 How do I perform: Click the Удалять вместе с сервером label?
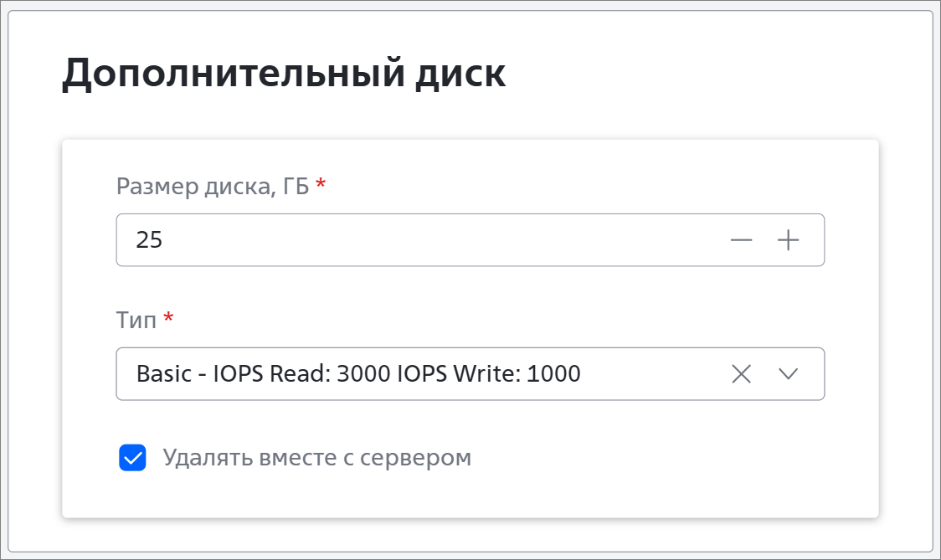(316, 458)
